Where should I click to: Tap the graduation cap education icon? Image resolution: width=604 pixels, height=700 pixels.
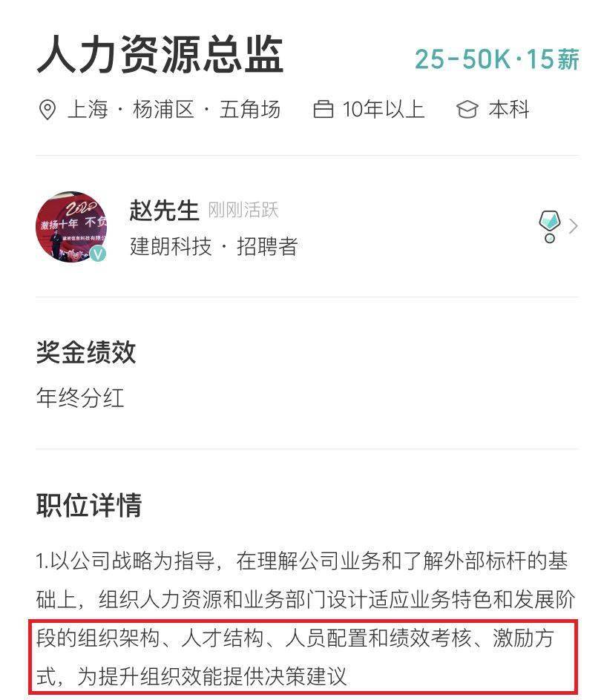pos(467,110)
